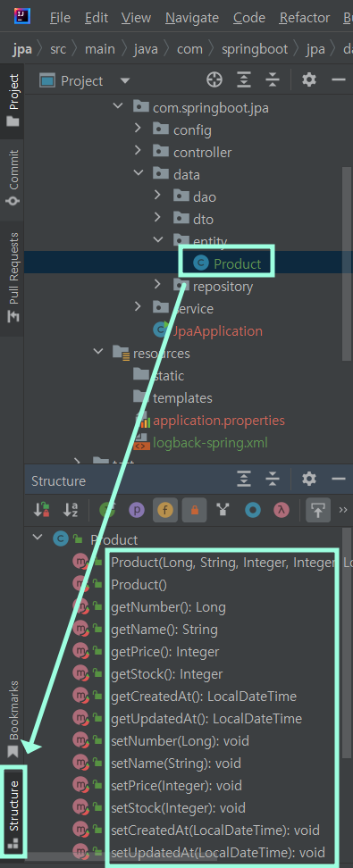Expand the service package
Image resolution: width=353 pixels, height=868 pixels.
tap(138, 306)
